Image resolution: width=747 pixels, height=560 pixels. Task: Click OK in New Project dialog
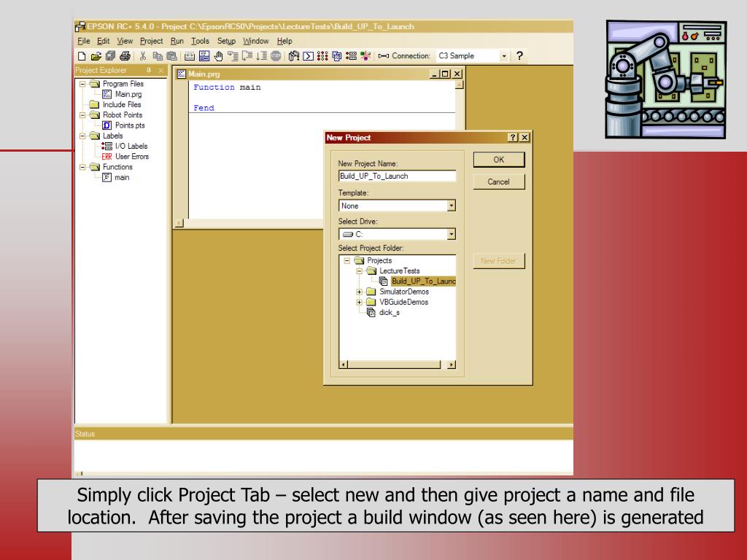499,160
